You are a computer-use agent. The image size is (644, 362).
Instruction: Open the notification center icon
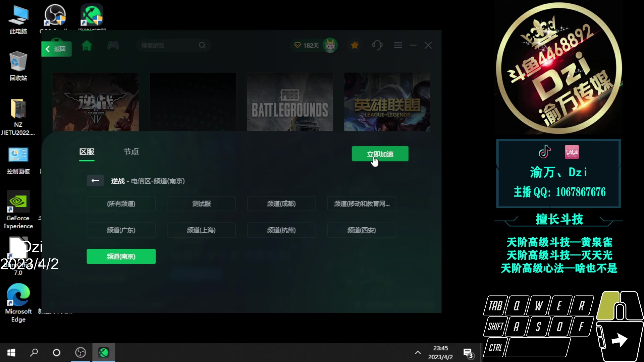pos(468,353)
